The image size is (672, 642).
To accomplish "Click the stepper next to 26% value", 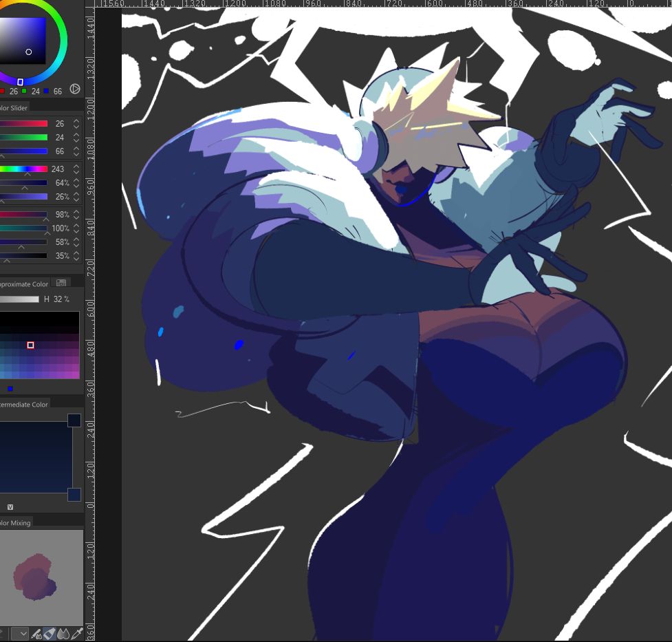I will pyautogui.click(x=76, y=196).
